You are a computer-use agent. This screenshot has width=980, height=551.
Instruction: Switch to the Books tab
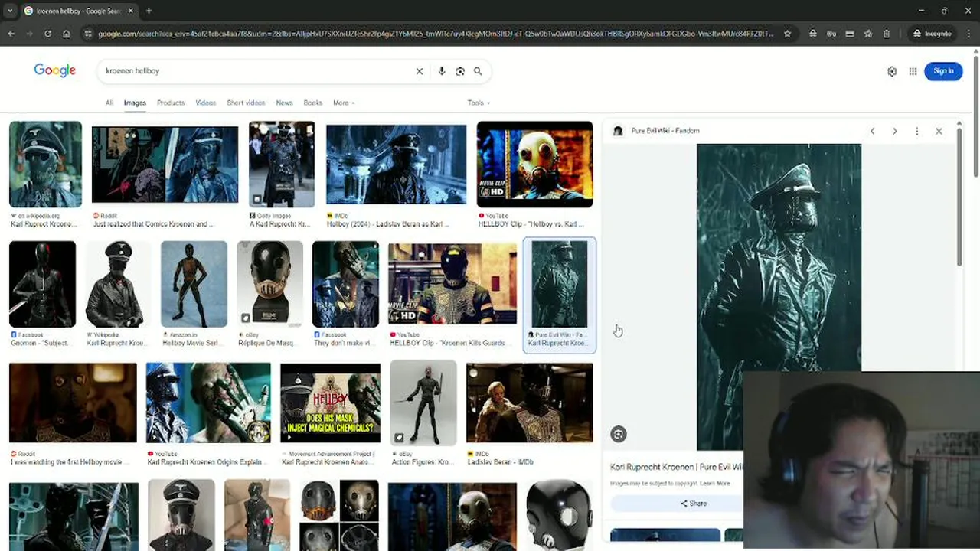click(312, 103)
